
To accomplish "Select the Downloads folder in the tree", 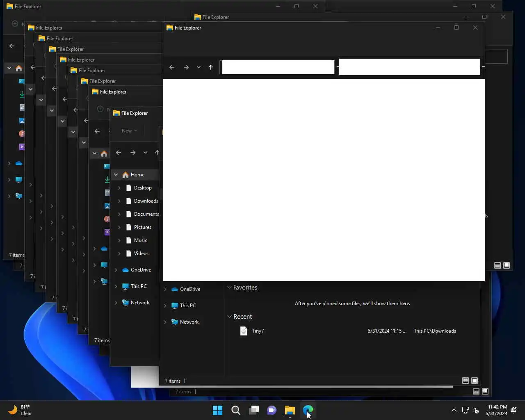I will [x=142, y=201].
